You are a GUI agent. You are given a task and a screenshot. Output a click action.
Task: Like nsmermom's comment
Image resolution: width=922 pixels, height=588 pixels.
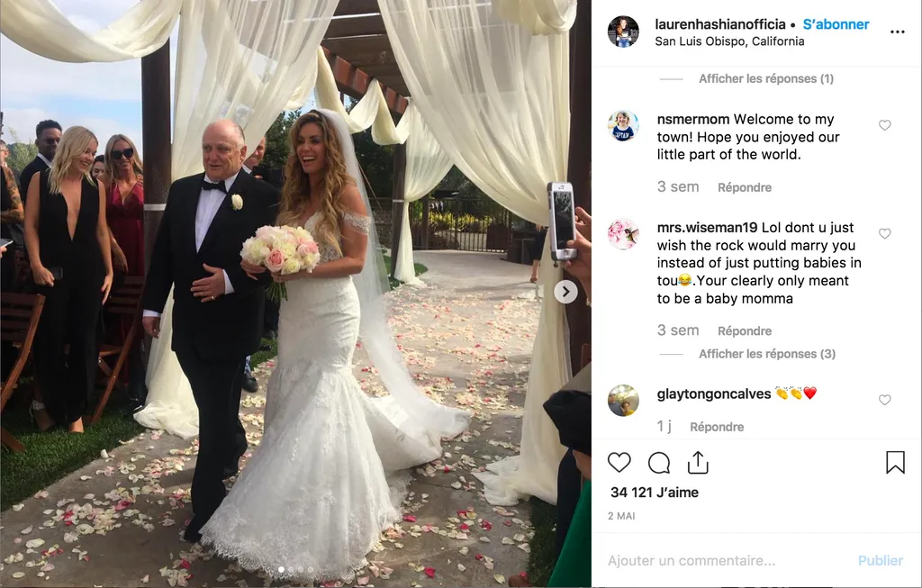(884, 125)
